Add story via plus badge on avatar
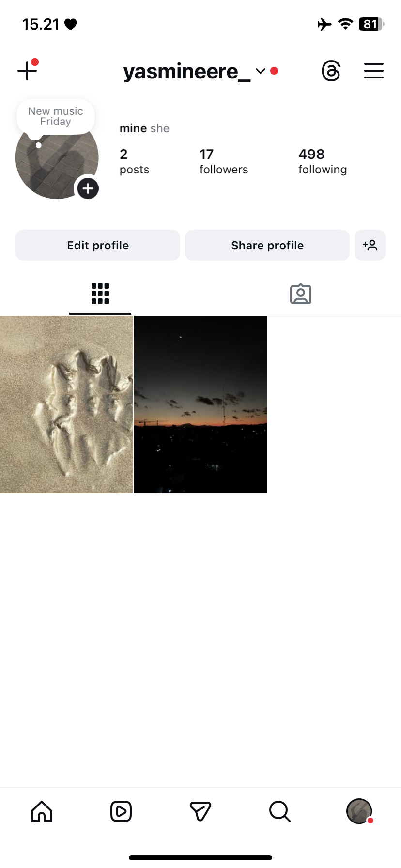 pos(88,188)
